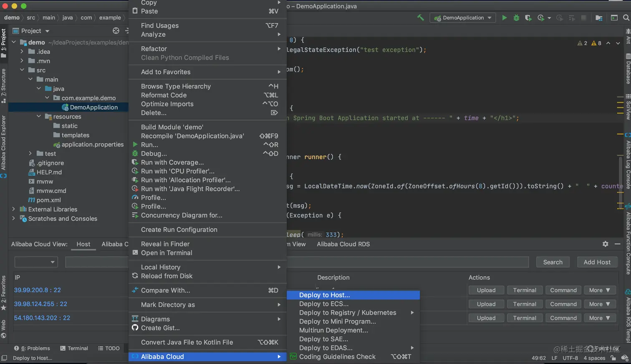Click Command button for host 54.180.143.202
This screenshot has height=364, width=631.
pos(563,318)
